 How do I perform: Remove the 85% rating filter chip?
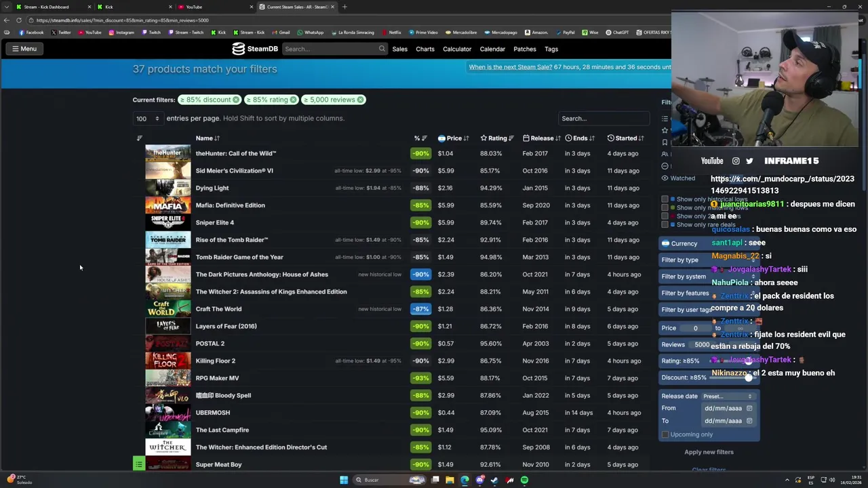[x=293, y=100]
